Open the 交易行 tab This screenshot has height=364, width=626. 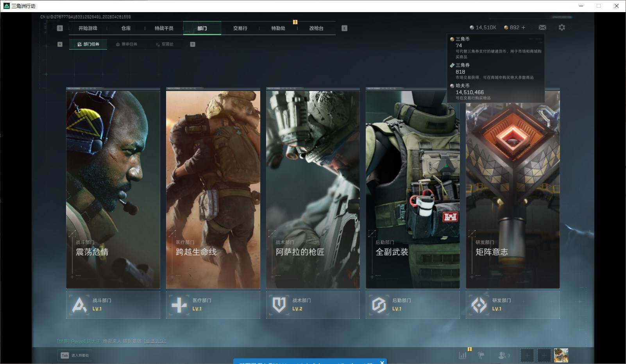coord(240,28)
